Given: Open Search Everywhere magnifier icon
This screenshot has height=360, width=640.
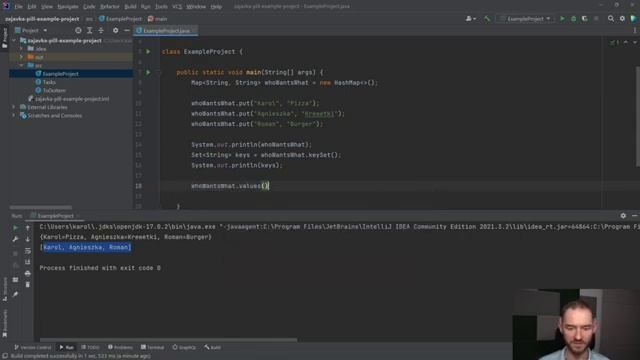Looking at the screenshot, I should tap(611, 19).
